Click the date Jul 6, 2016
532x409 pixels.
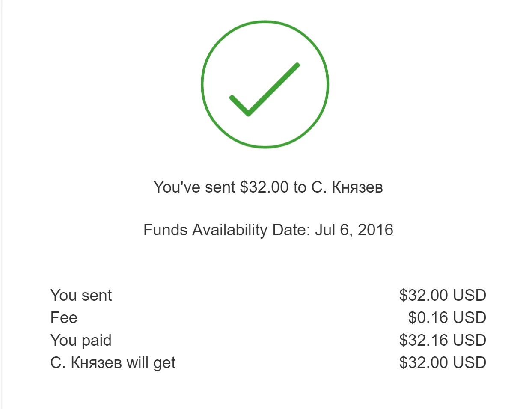coord(354,230)
